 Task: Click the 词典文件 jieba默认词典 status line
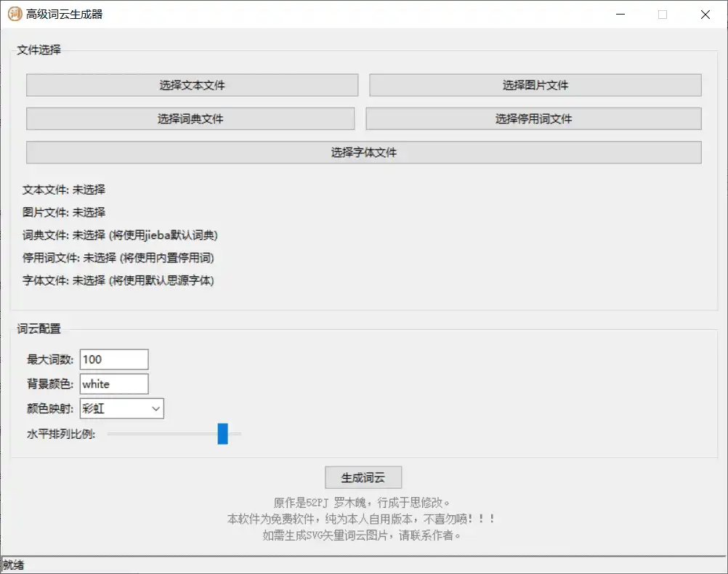[121, 235]
